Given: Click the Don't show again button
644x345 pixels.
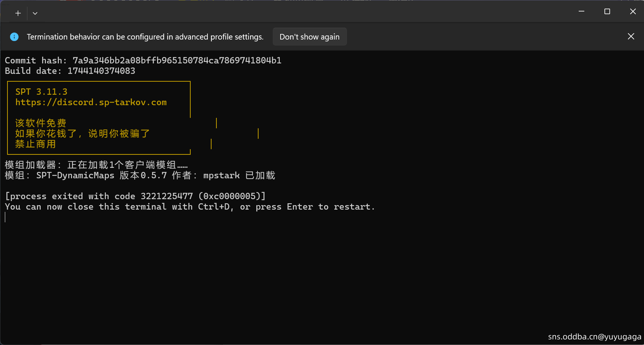Looking at the screenshot, I should tap(310, 37).
